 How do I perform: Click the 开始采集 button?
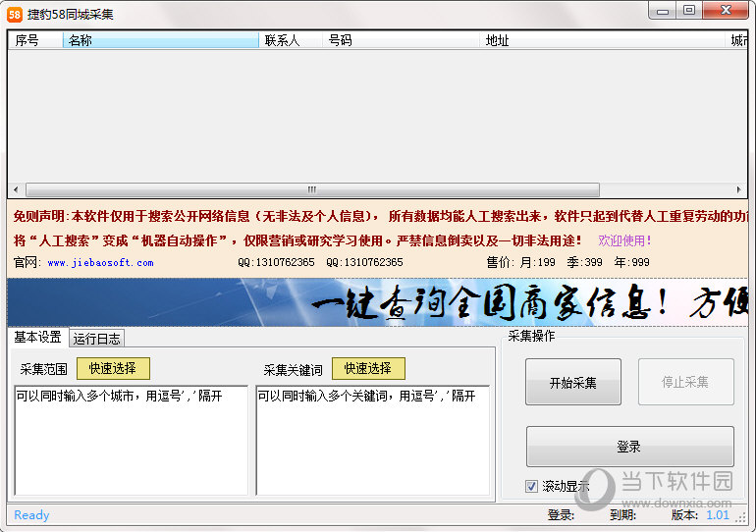(572, 382)
